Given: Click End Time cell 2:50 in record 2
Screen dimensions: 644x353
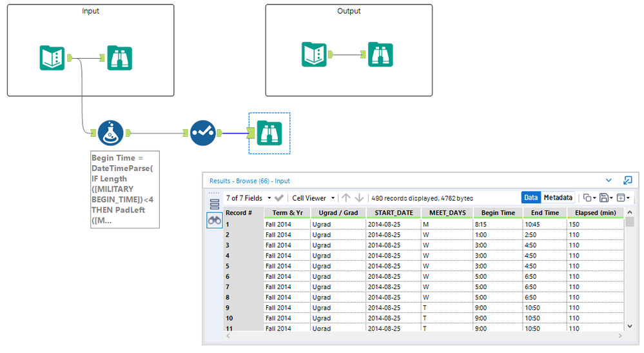Looking at the screenshot, I should (545, 235).
